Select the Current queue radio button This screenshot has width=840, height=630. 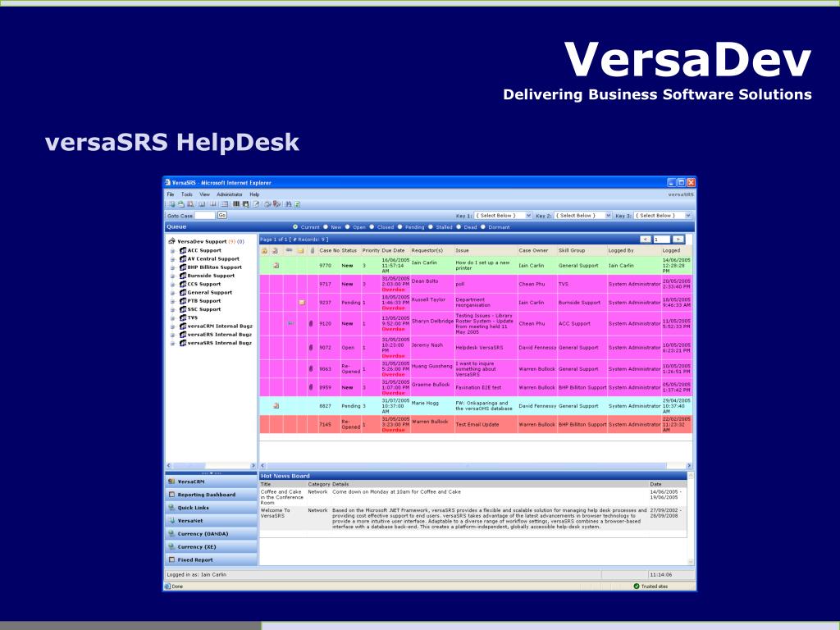(x=295, y=227)
